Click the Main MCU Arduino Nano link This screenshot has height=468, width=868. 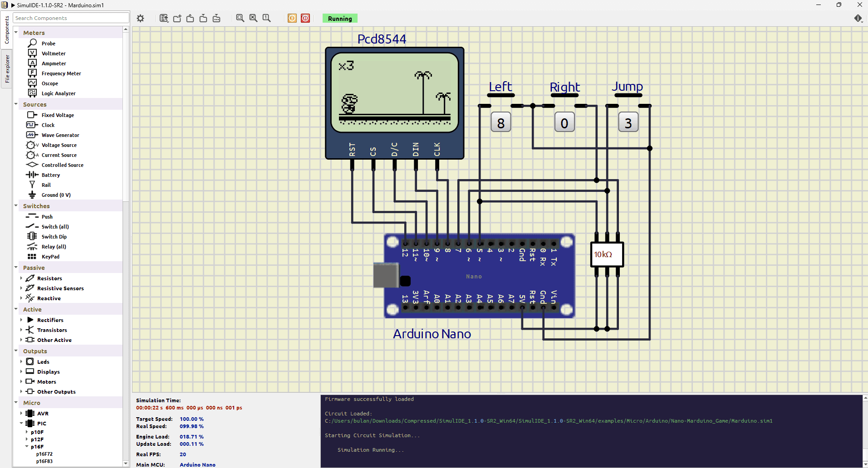click(x=197, y=464)
